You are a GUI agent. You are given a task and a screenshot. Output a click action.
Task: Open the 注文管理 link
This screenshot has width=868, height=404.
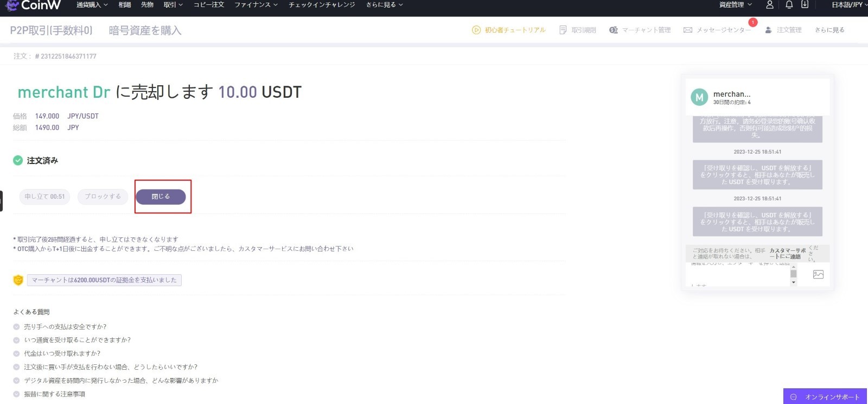click(789, 30)
